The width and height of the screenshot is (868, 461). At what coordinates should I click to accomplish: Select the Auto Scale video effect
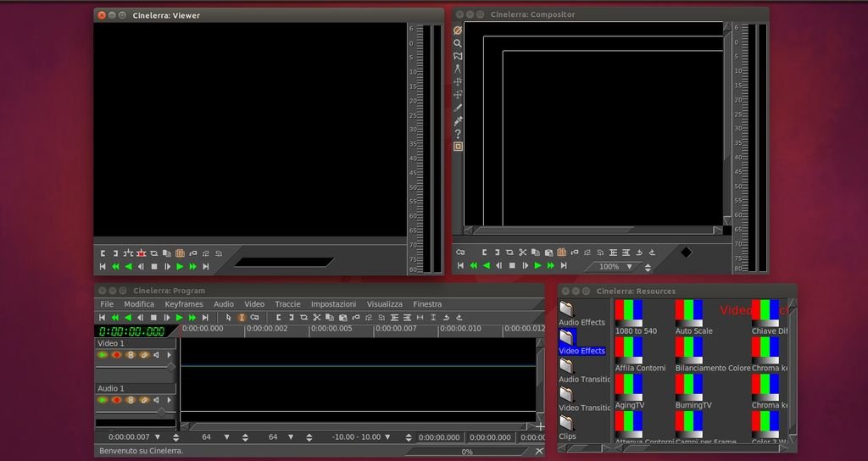[x=690, y=316]
